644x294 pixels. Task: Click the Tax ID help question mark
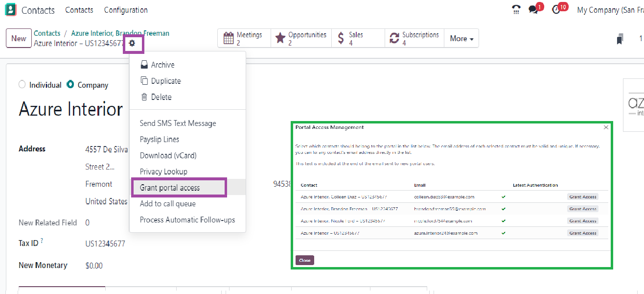[42, 241]
